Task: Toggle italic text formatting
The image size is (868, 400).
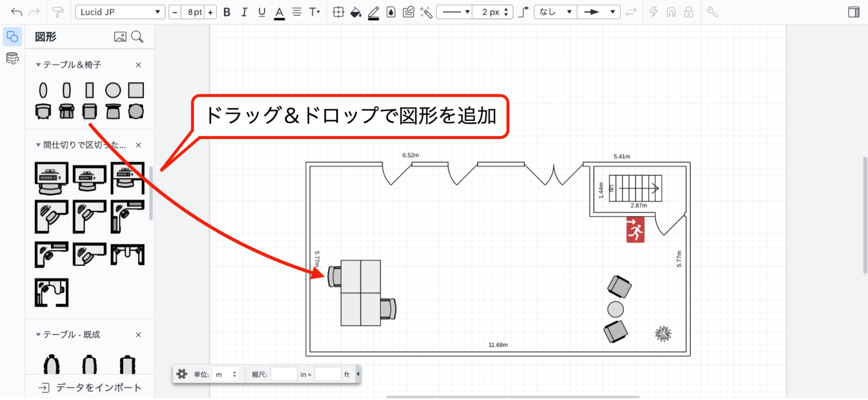Action: [x=244, y=12]
